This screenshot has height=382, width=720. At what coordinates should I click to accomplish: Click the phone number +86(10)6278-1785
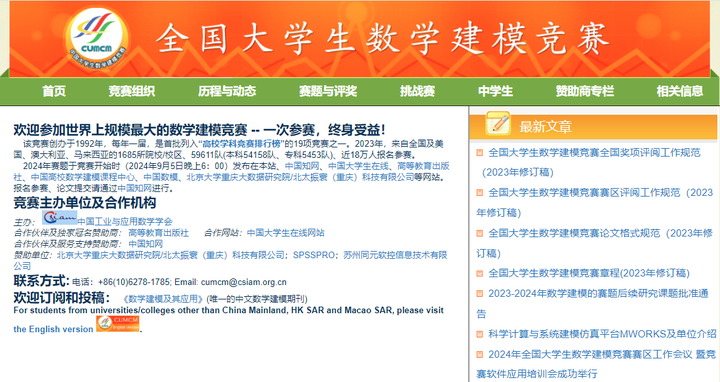click(x=134, y=282)
